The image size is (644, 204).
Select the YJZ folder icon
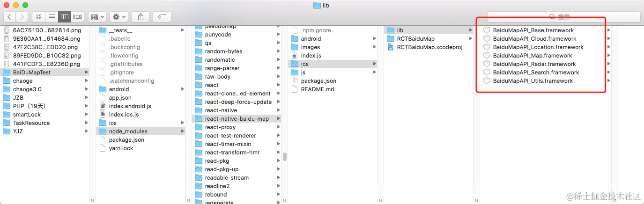click(7, 131)
